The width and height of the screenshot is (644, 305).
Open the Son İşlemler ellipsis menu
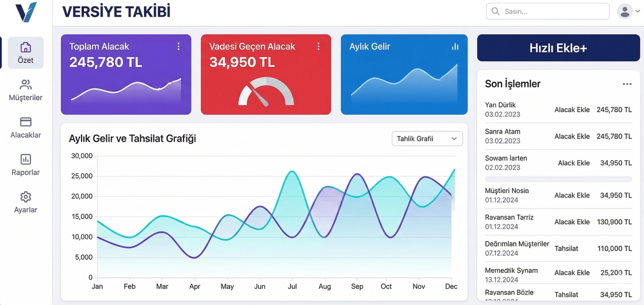(627, 84)
